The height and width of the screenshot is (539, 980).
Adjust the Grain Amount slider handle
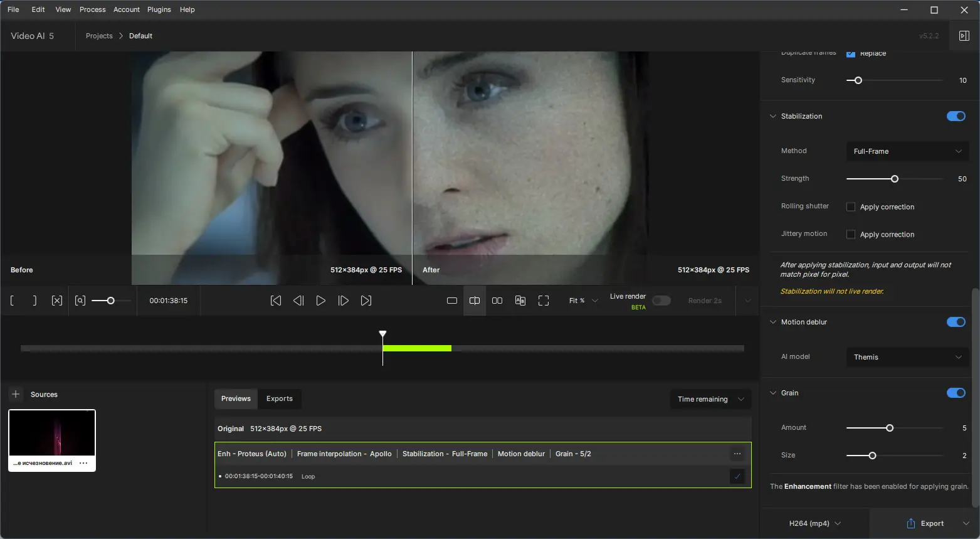[x=890, y=428]
